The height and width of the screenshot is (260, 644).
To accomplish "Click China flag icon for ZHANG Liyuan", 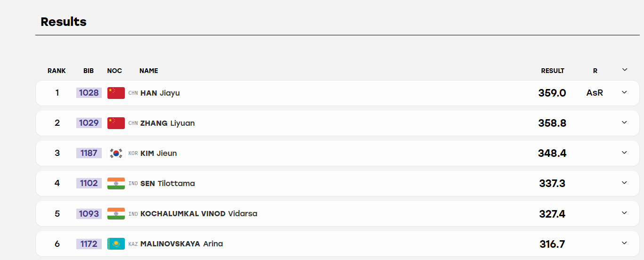I will tap(116, 123).
